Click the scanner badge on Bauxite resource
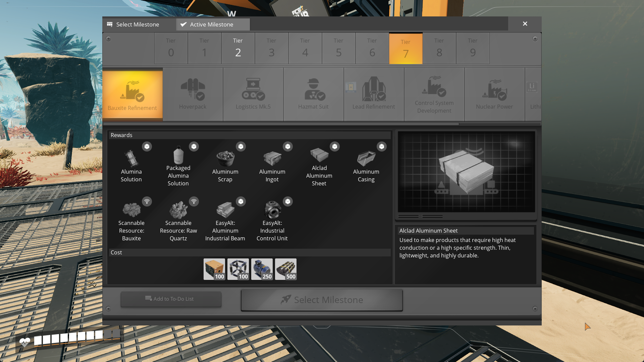Screen dimensions: 644x362 [147, 201]
